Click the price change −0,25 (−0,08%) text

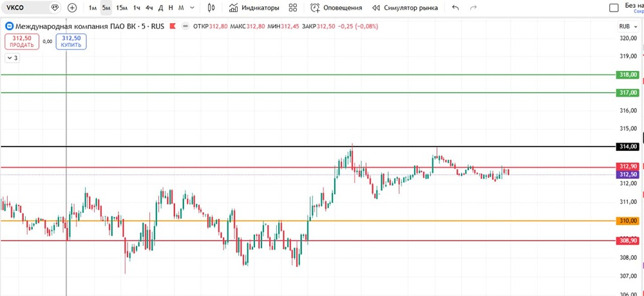(x=357, y=26)
